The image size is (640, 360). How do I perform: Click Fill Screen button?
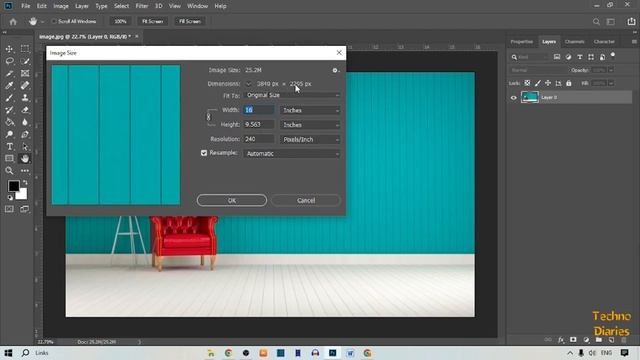pos(190,21)
